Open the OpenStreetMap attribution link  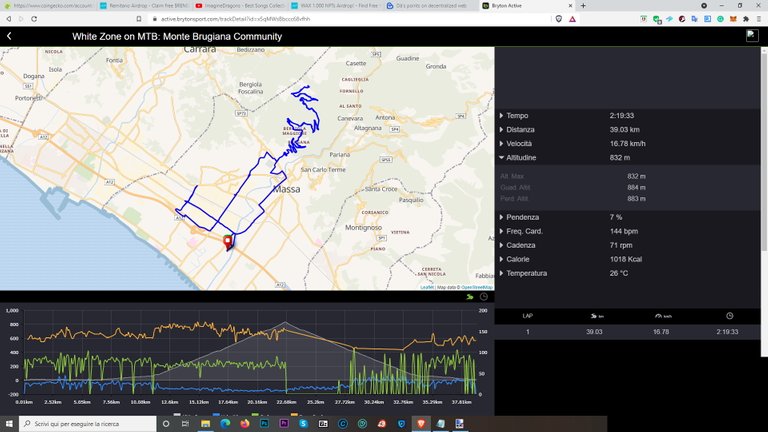(x=476, y=287)
